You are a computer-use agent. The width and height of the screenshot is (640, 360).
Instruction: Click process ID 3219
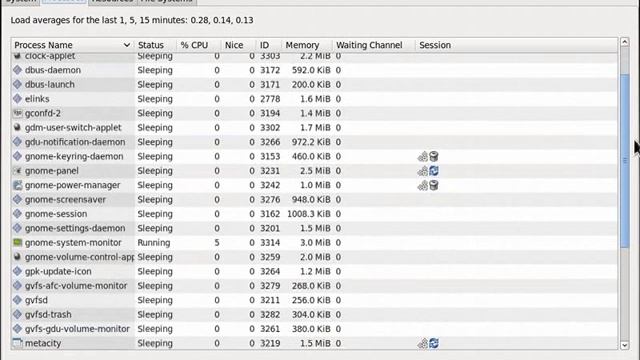[x=270, y=343]
